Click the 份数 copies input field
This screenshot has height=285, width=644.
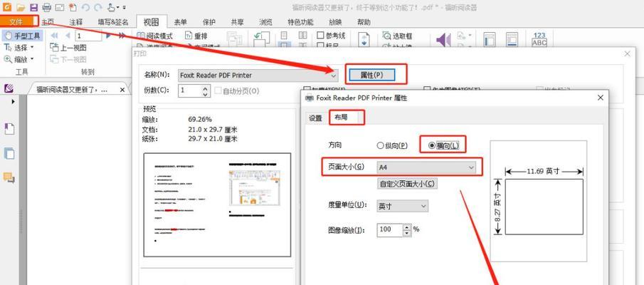[x=190, y=91]
